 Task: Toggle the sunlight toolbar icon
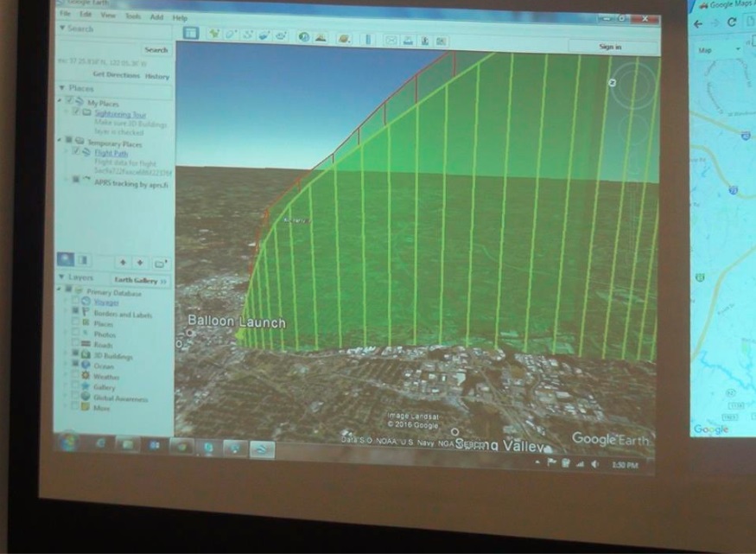pos(321,38)
